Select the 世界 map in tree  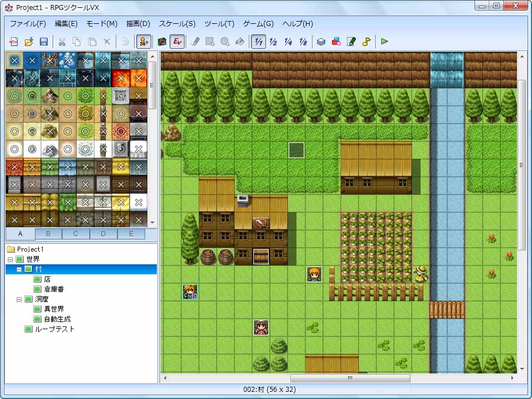(28, 259)
